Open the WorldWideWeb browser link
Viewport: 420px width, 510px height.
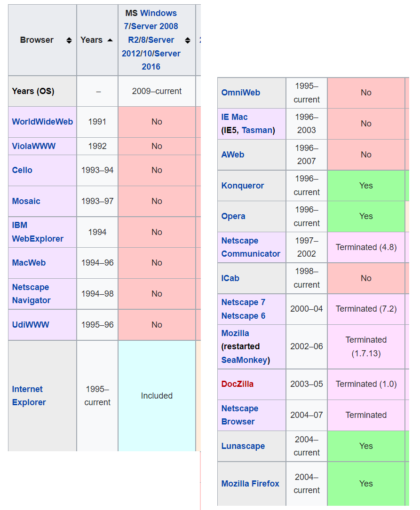(42, 122)
